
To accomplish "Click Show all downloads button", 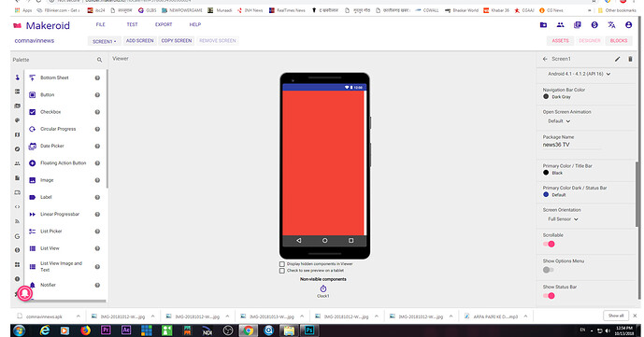I will click(616, 316).
